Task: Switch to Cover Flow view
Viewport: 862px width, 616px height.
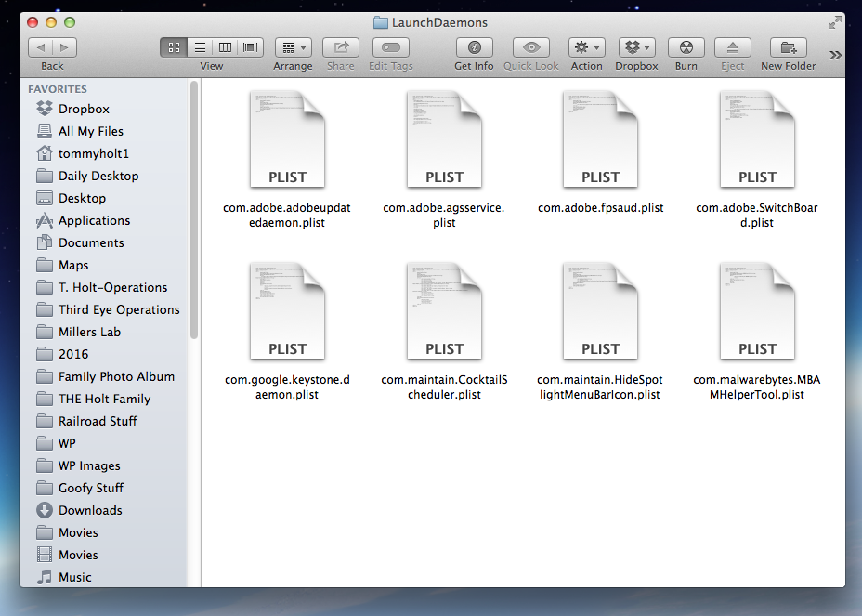Action: [250, 47]
